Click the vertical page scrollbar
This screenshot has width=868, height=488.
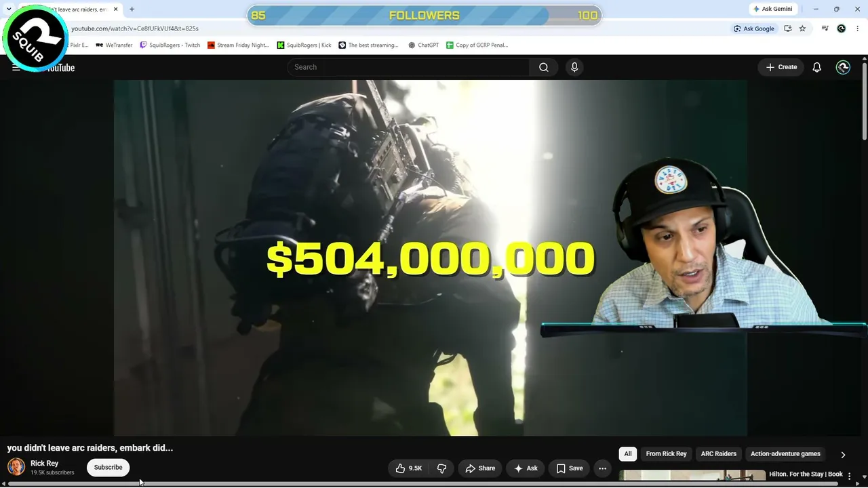point(865,102)
